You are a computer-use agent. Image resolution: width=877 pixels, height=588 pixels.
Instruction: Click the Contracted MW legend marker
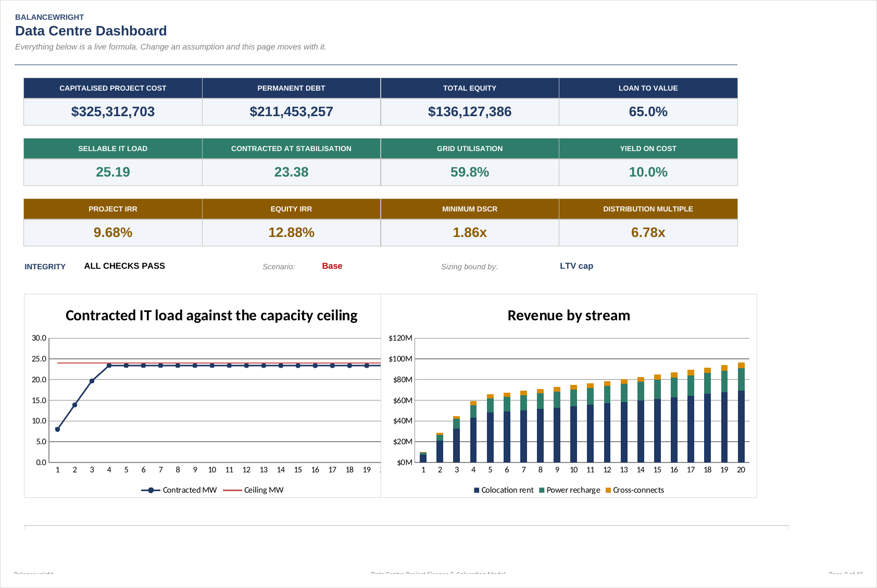(151, 490)
